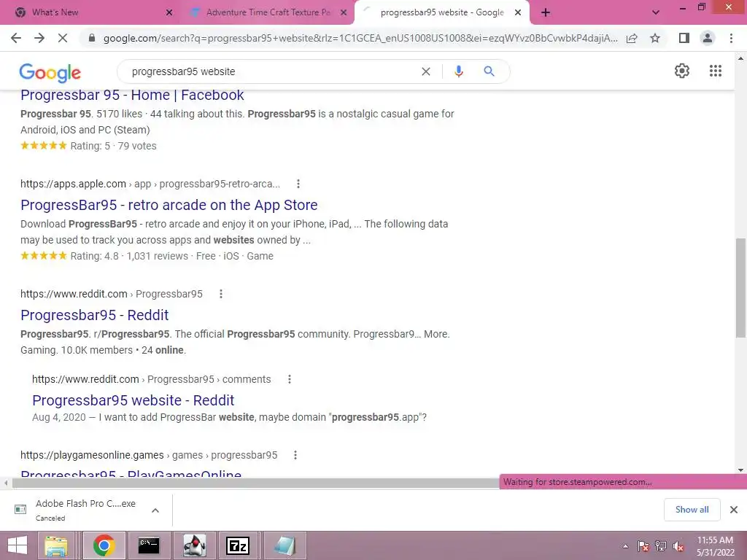View site information lock icon
Screen dimensions: 747x560
(x=92, y=38)
